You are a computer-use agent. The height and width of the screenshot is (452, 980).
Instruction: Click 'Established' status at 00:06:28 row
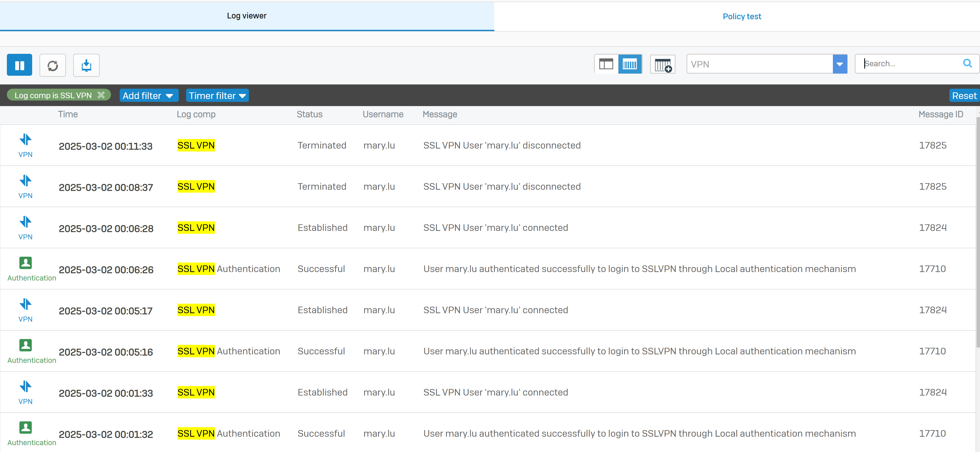click(x=322, y=227)
